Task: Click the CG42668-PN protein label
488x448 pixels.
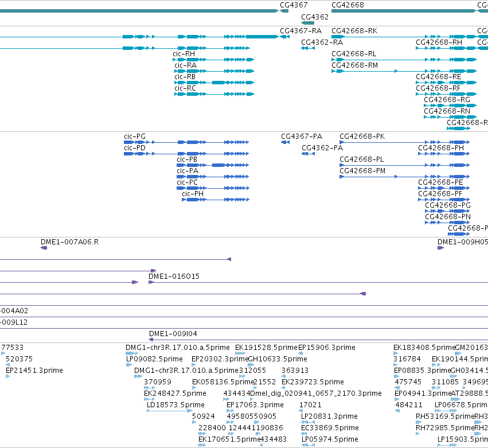Action: pyautogui.click(x=448, y=217)
